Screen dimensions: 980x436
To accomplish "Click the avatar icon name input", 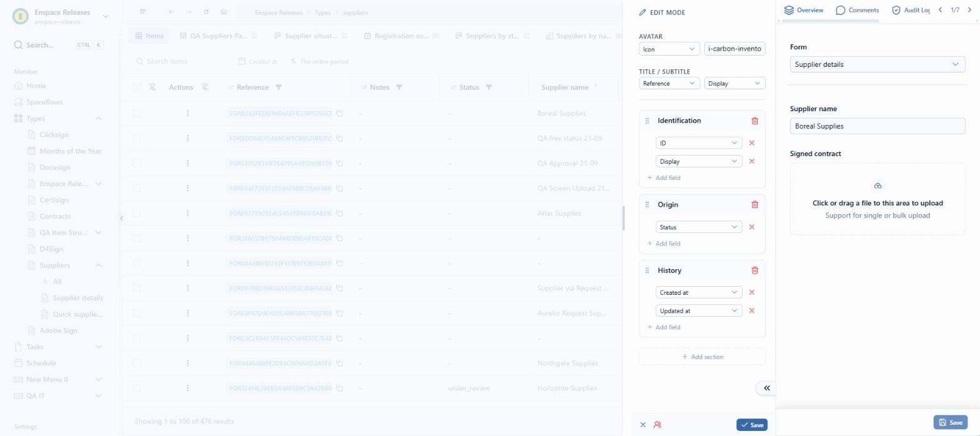I will coord(734,49).
